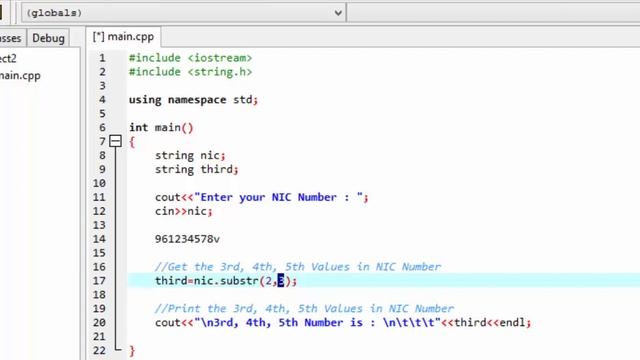The image size is (640, 360).
Task: Open the partially visible Classes tab
Action: tap(11, 38)
